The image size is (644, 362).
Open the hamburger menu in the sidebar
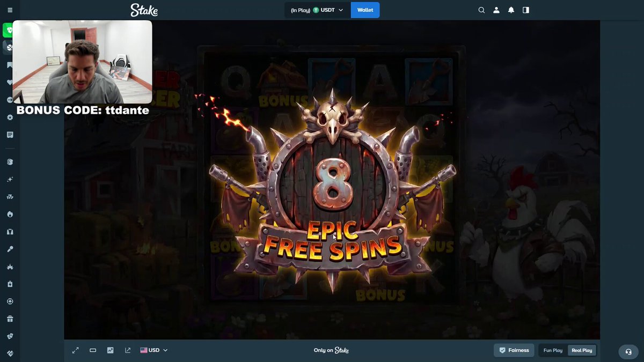(10, 10)
